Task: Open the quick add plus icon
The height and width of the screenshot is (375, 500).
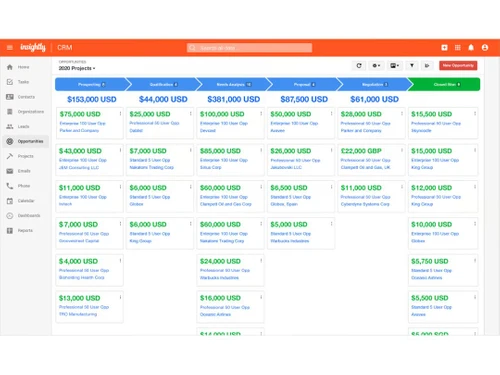Action: click(444, 48)
